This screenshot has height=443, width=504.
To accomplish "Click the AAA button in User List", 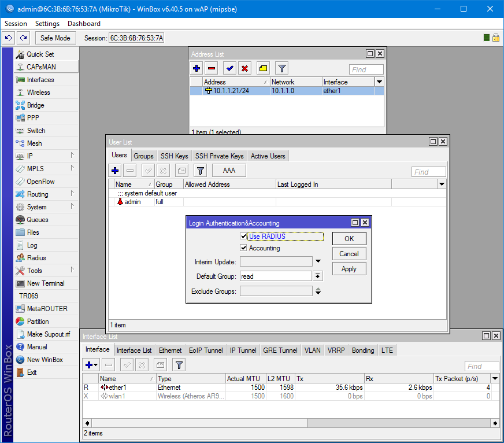I will 229,171.
